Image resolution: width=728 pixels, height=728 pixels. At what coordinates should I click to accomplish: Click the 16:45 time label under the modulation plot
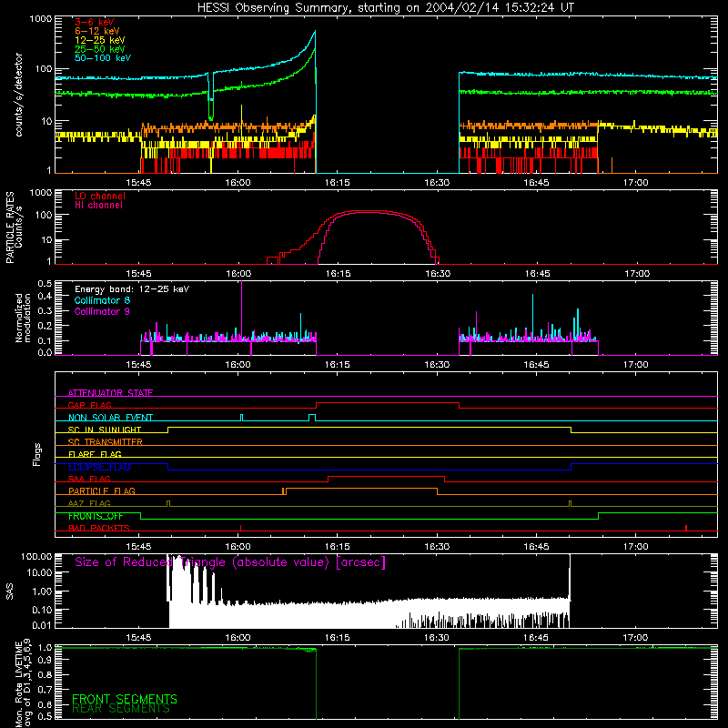point(536,365)
